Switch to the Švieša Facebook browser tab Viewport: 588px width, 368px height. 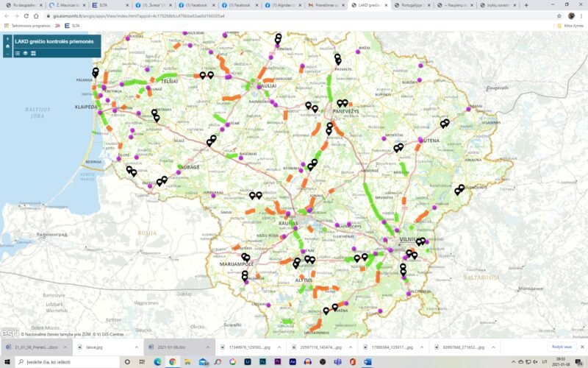point(152,5)
